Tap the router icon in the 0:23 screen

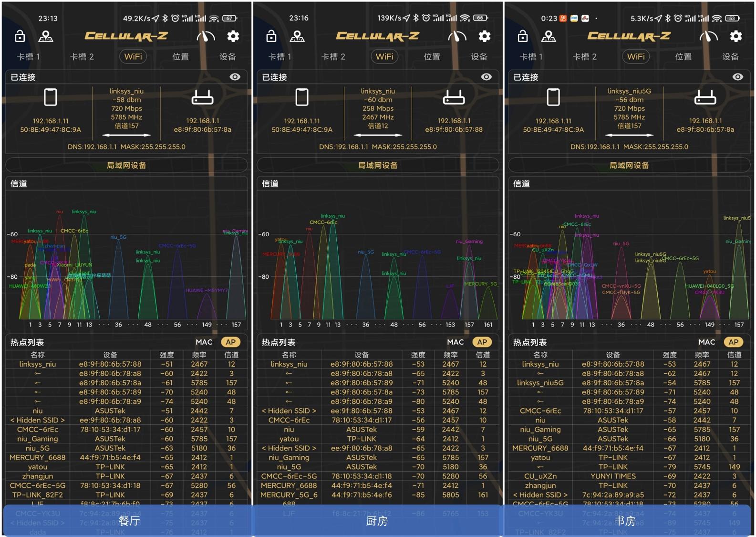(x=705, y=97)
